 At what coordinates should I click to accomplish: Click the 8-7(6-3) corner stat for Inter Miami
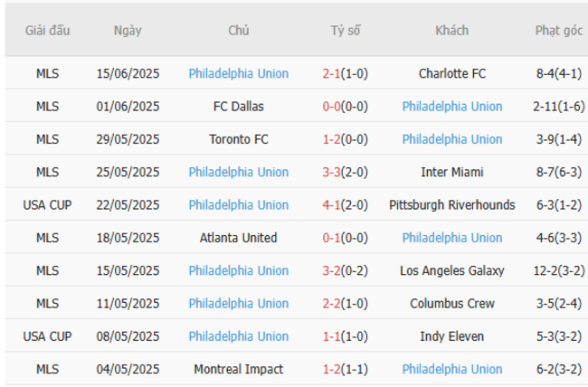pyautogui.click(x=558, y=172)
